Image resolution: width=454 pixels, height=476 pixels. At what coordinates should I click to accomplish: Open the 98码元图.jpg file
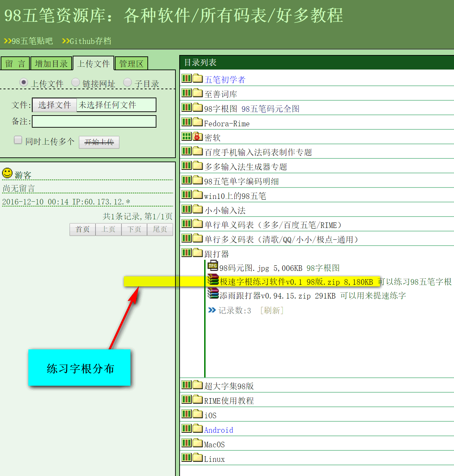tap(244, 268)
